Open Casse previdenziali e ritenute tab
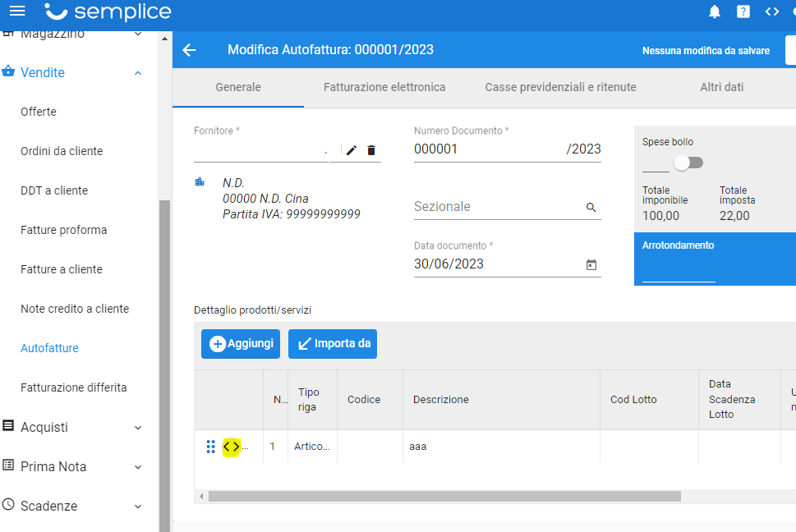The image size is (796, 532). (x=560, y=87)
